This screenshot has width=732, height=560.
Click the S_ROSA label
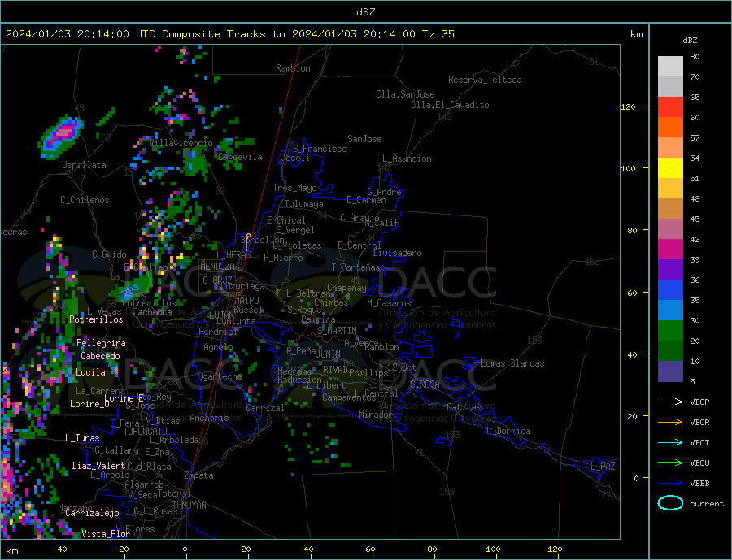[x=425, y=384]
